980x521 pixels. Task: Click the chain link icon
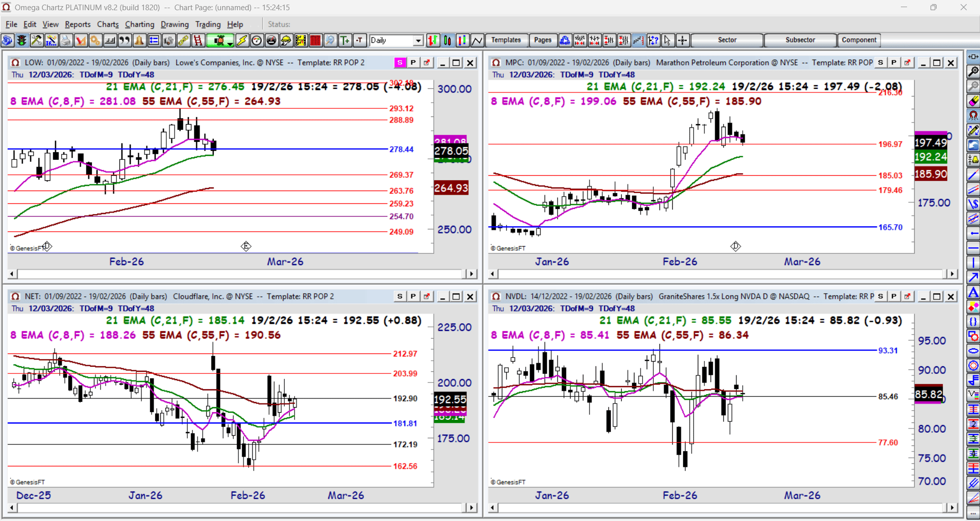183,40
